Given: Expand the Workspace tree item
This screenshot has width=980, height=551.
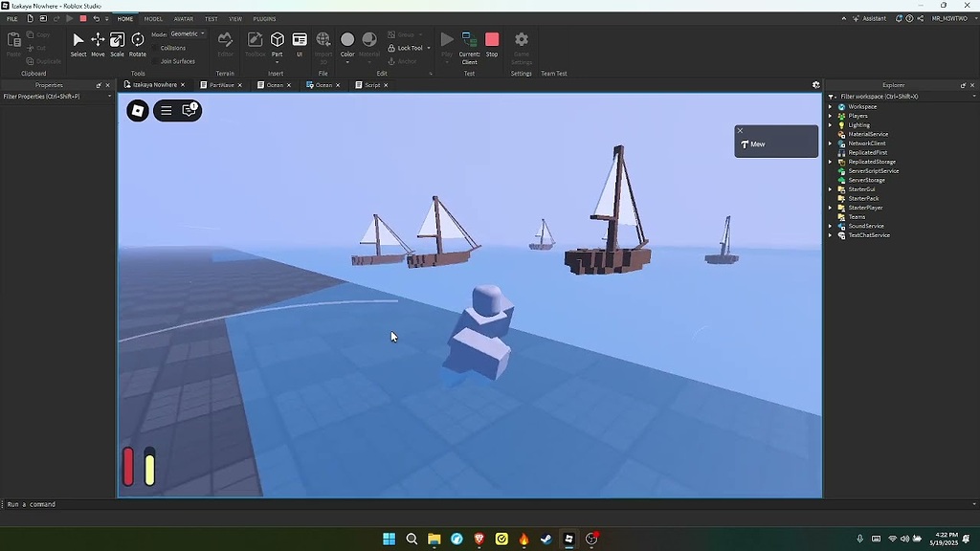Looking at the screenshot, I should click(832, 106).
